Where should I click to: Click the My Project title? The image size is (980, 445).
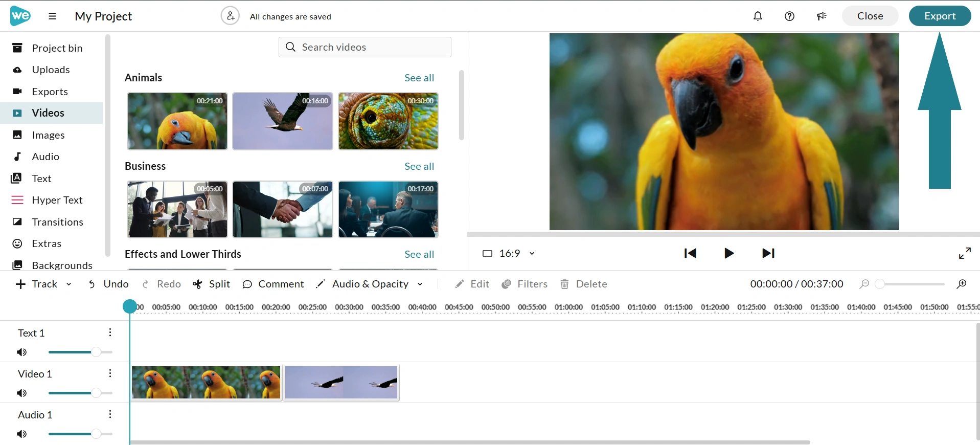click(103, 16)
